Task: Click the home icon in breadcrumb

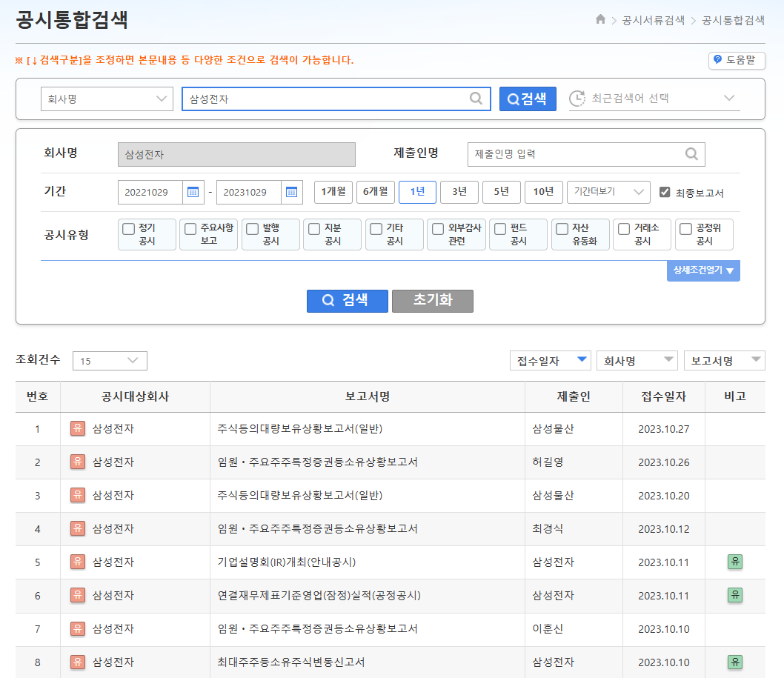Action: point(600,19)
